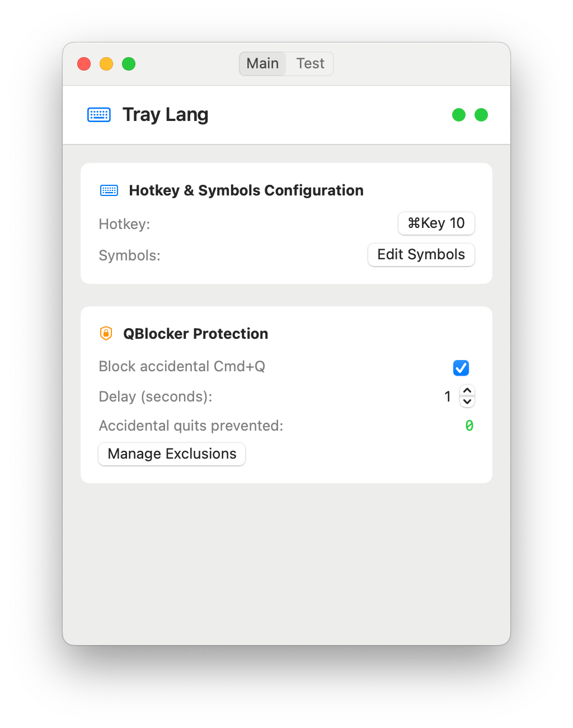Click the Tray Lang app title
The width and height of the screenshot is (573, 728).
(166, 115)
